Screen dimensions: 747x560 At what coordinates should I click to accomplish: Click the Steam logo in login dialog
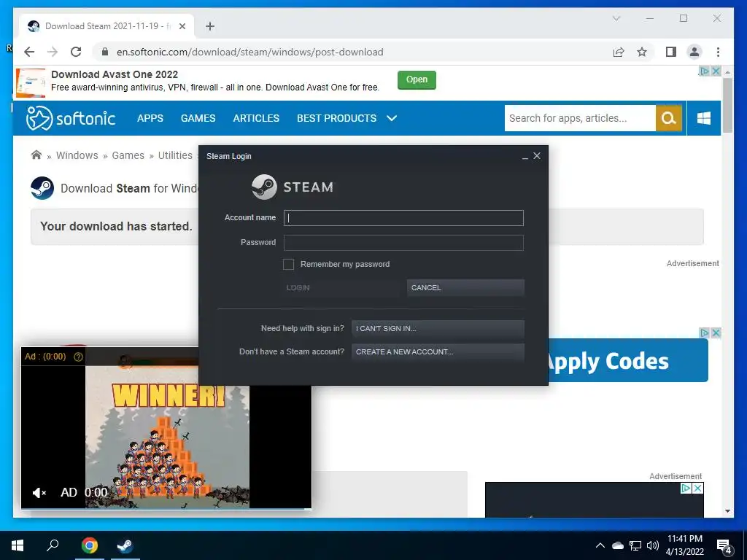pos(292,187)
